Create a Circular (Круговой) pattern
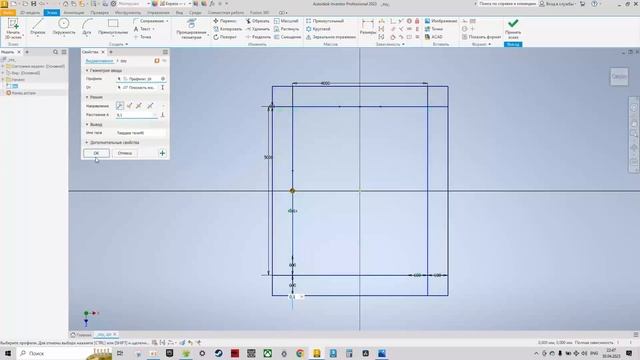The height and width of the screenshot is (360, 640). click(318, 29)
